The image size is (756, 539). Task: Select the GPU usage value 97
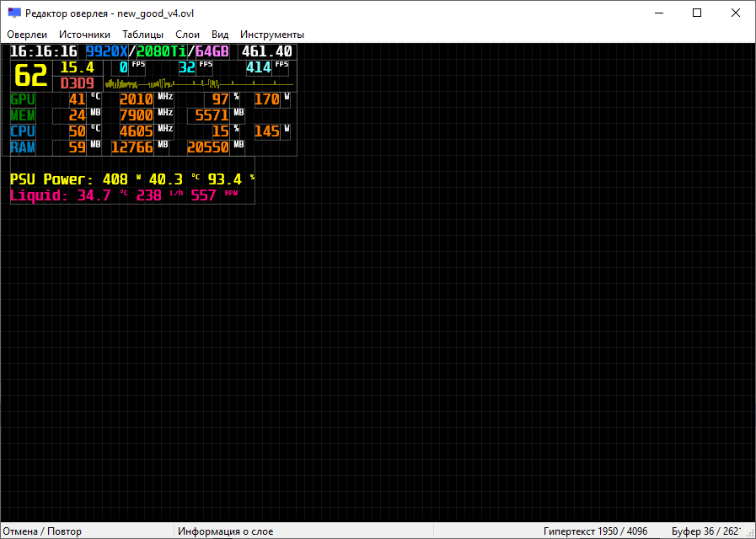(220, 99)
